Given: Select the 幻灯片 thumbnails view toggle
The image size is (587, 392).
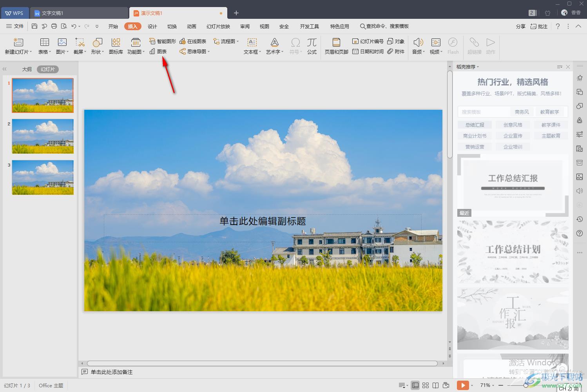Looking at the screenshot, I should pyautogui.click(x=48, y=69).
